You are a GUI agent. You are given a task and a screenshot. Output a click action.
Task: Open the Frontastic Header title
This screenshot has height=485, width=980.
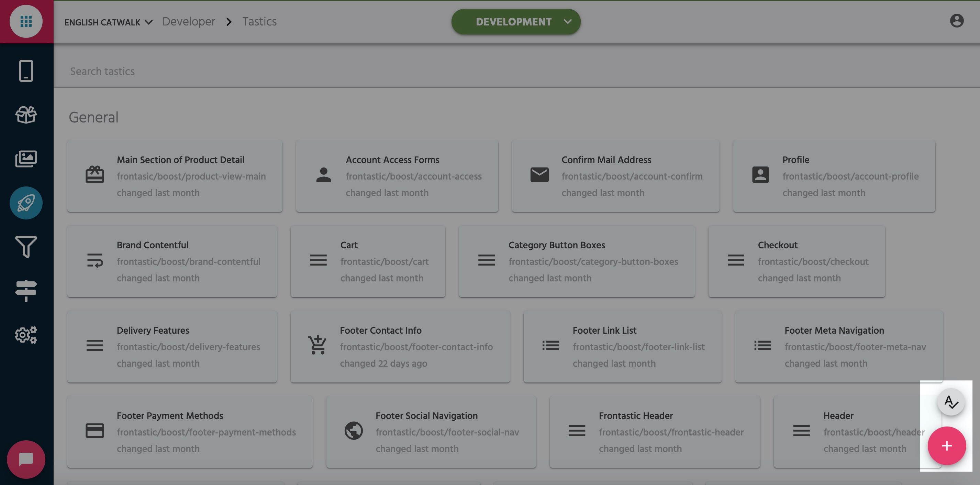(636, 415)
